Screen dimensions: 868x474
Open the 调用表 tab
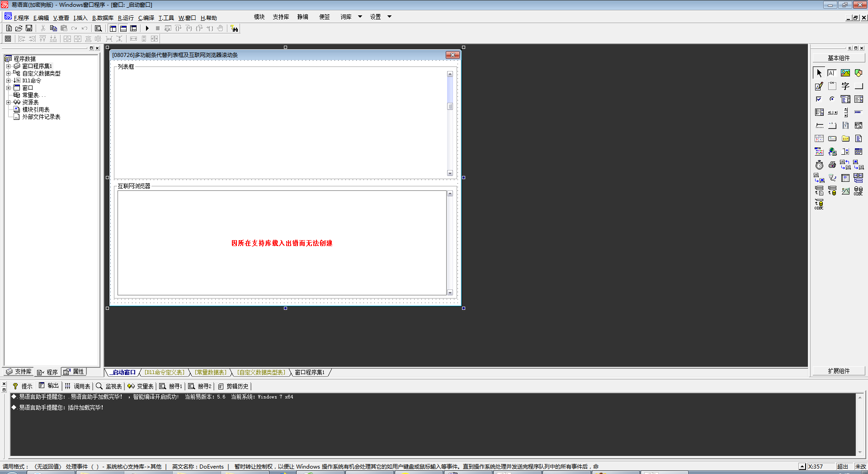tap(77, 386)
